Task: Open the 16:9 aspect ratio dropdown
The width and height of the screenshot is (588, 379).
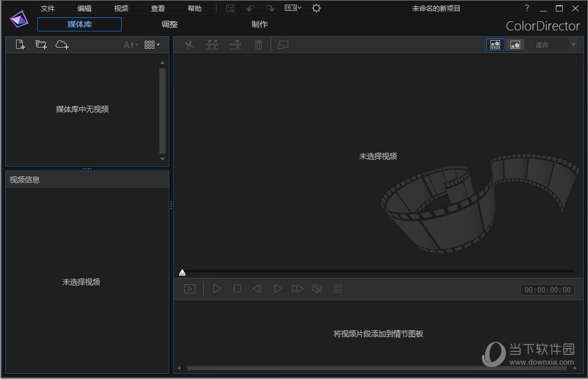Action: [293, 8]
